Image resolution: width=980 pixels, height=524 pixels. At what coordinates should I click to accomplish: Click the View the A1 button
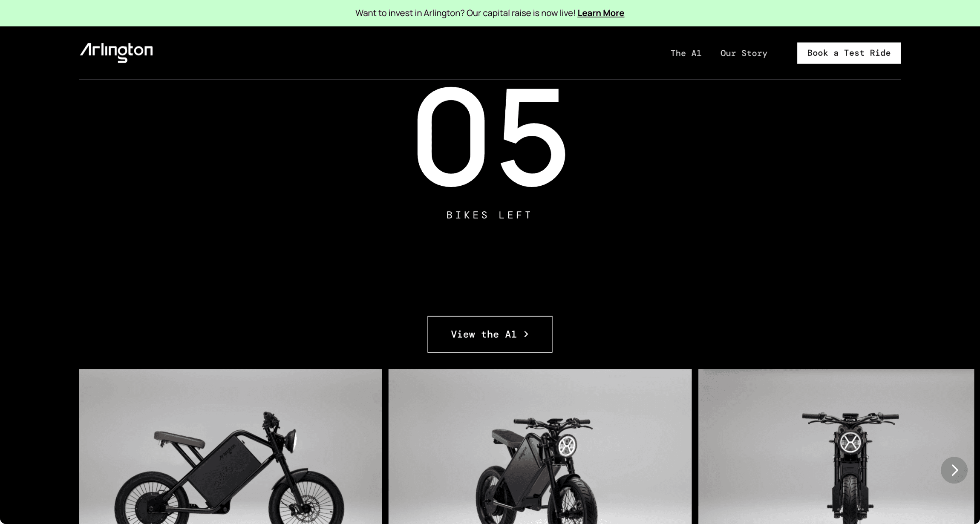[x=490, y=334]
